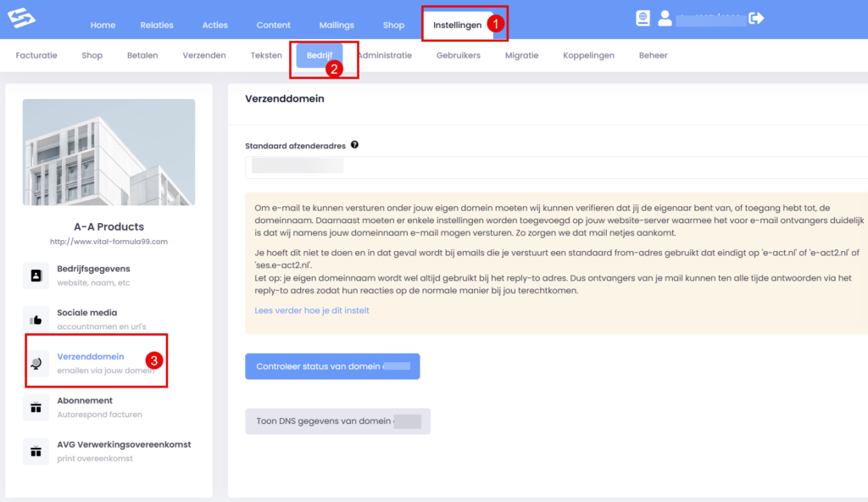The width and height of the screenshot is (868, 502).
Task: Click the user profile icon
Action: point(665,19)
